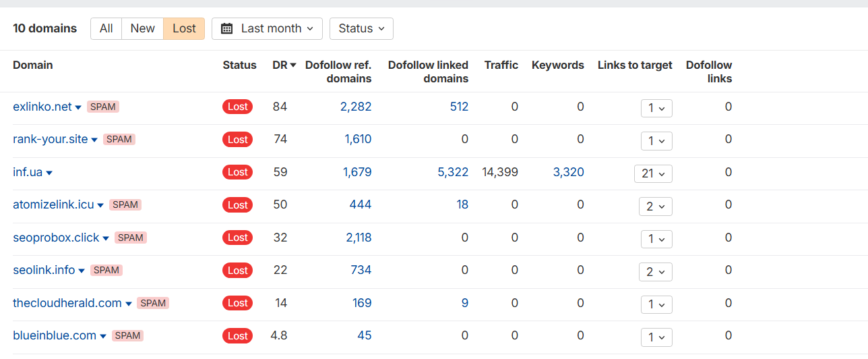Click the DR column sort arrow
The height and width of the screenshot is (359, 868).
pyautogui.click(x=293, y=65)
